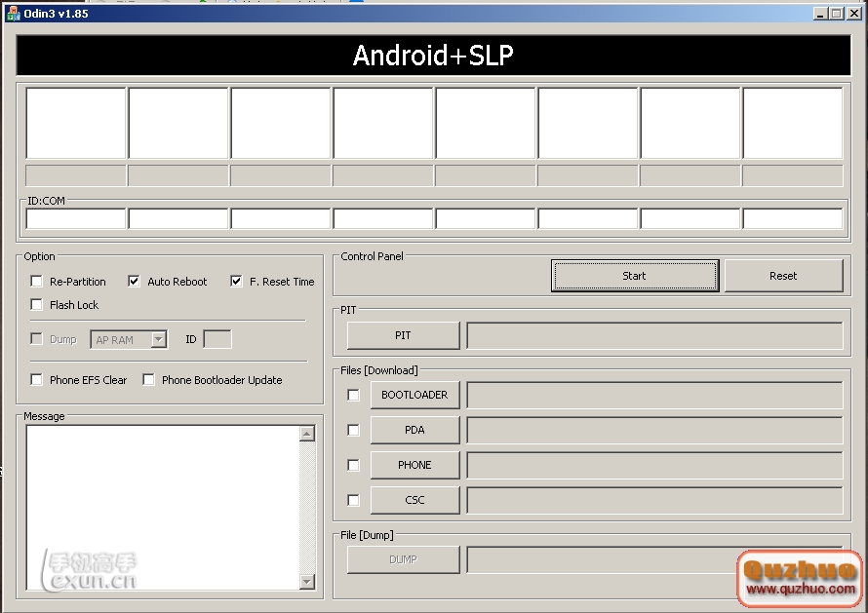Check the box beside BOOTLOADER
The image size is (868, 613).
(x=353, y=395)
